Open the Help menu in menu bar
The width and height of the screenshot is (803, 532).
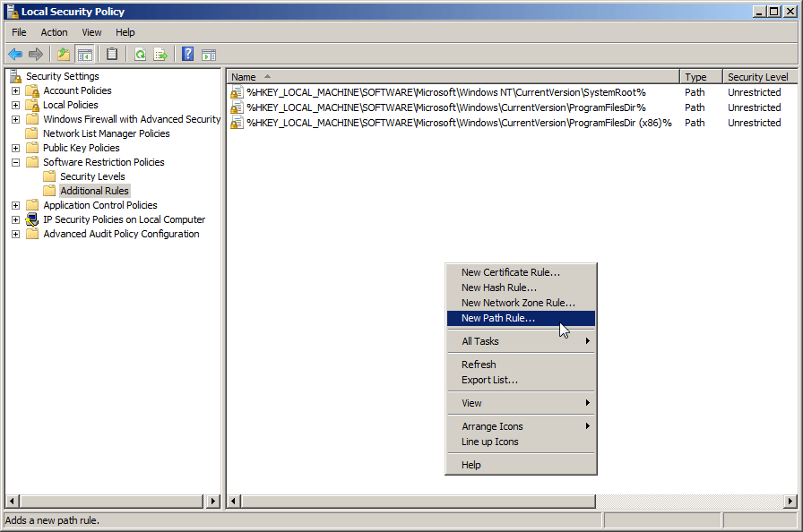(x=125, y=32)
